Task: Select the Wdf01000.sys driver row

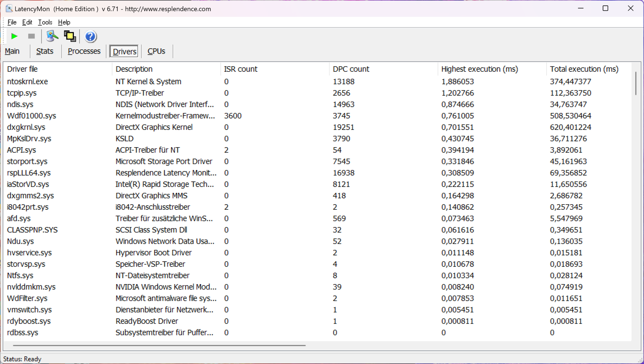Action: (32, 116)
